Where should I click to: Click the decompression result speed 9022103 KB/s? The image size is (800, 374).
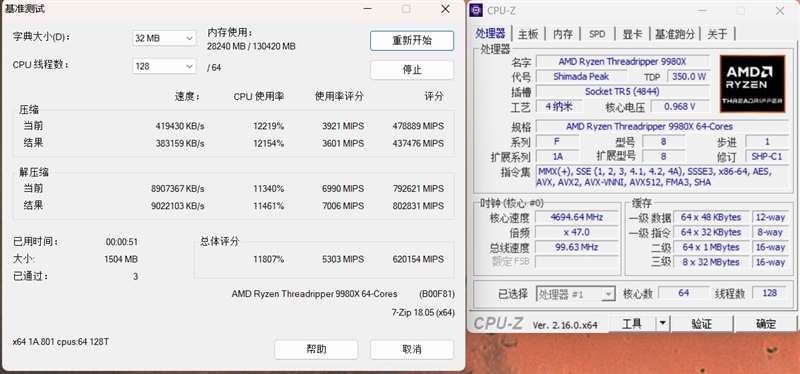point(178,206)
